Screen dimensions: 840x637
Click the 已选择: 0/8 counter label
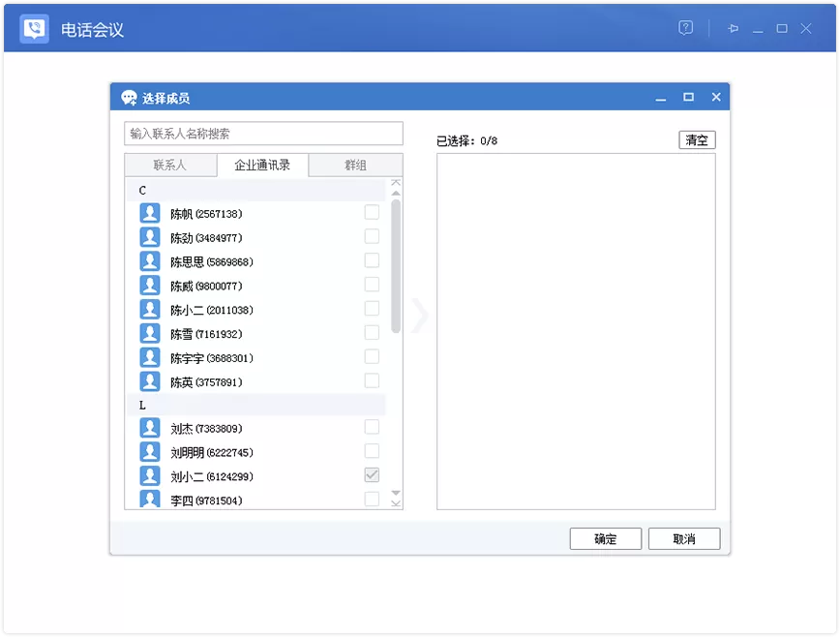pyautogui.click(x=466, y=141)
